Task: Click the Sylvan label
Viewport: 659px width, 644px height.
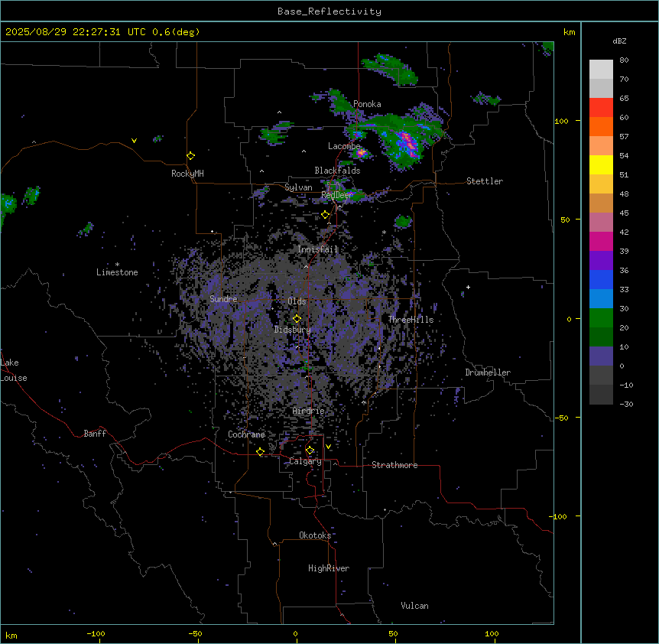Action: coord(298,187)
